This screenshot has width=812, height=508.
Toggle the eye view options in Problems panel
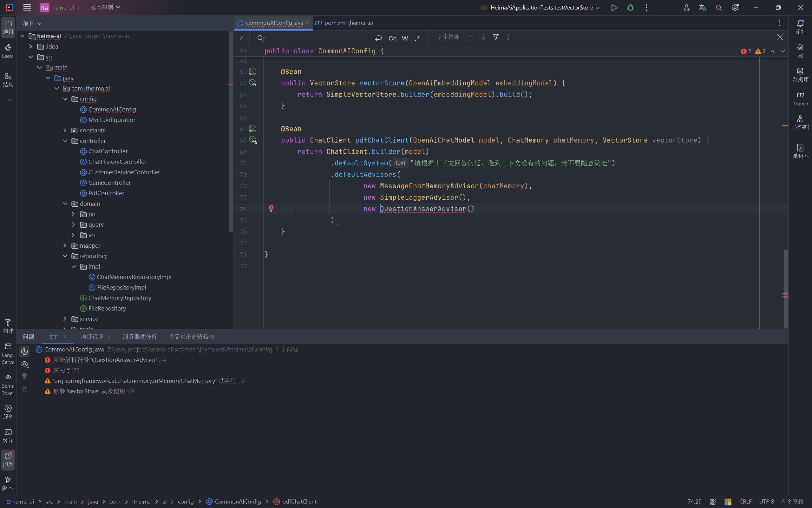click(24, 364)
